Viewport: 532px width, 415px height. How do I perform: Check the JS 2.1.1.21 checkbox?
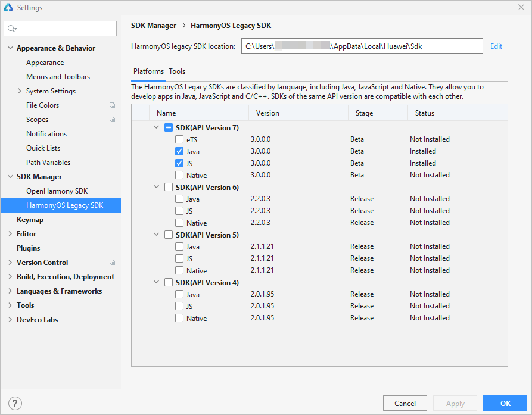(x=179, y=258)
